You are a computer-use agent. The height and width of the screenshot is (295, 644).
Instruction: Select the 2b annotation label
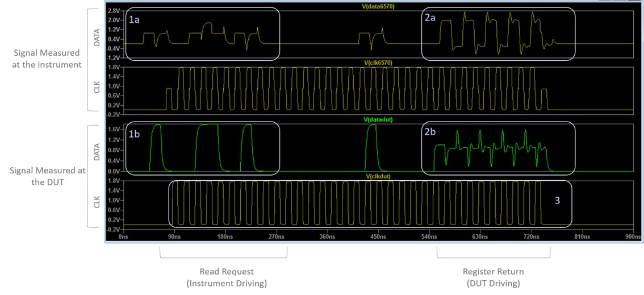tap(430, 134)
